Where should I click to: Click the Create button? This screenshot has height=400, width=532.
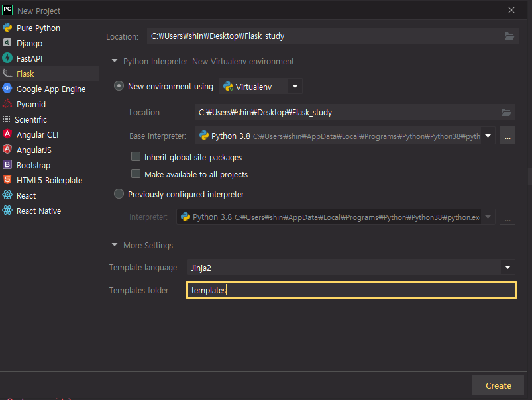pyautogui.click(x=498, y=385)
